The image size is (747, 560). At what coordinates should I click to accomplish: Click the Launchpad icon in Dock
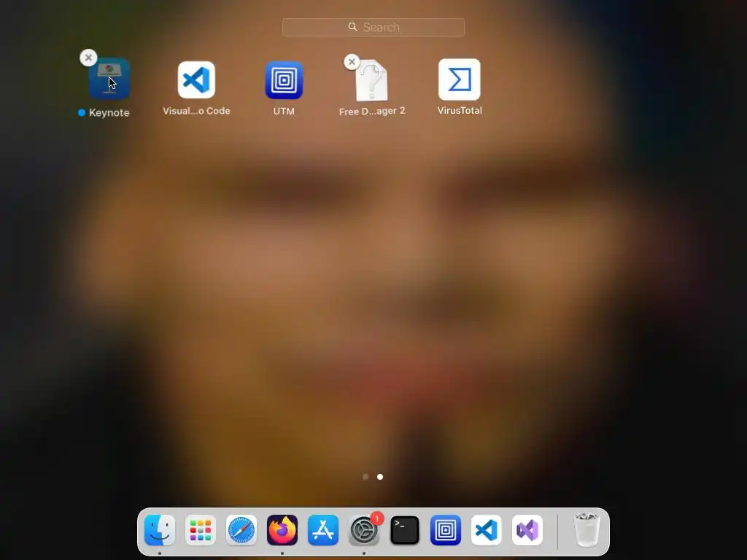click(201, 530)
